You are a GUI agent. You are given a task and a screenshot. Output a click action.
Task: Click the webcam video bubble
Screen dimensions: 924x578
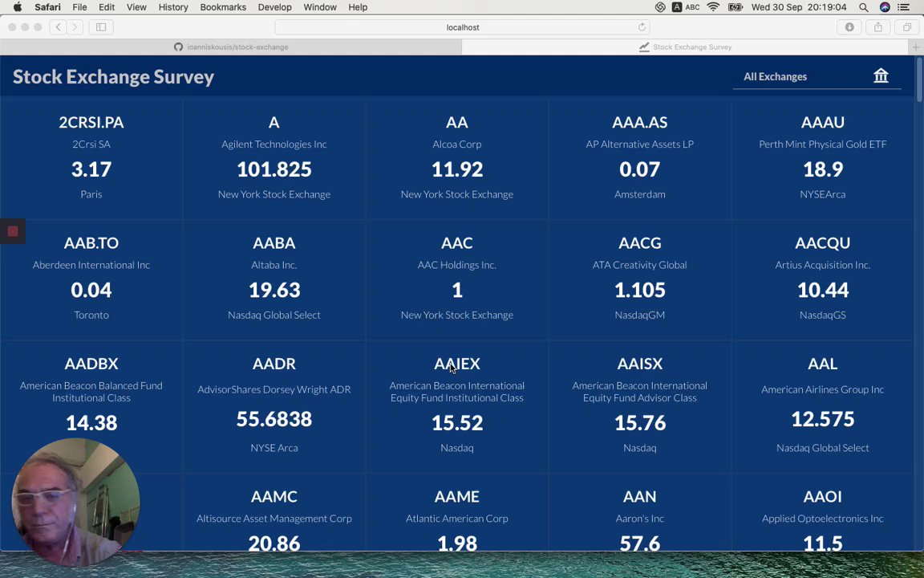tap(75, 503)
